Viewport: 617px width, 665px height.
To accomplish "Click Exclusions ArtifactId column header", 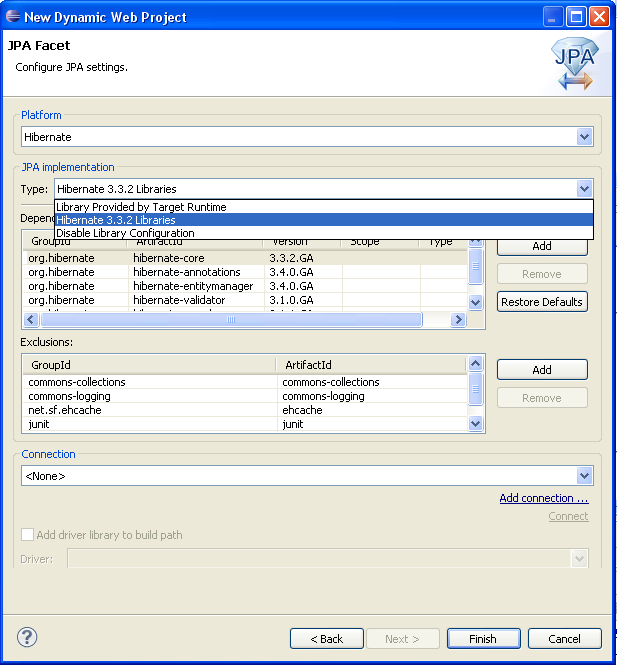I will point(371,365).
